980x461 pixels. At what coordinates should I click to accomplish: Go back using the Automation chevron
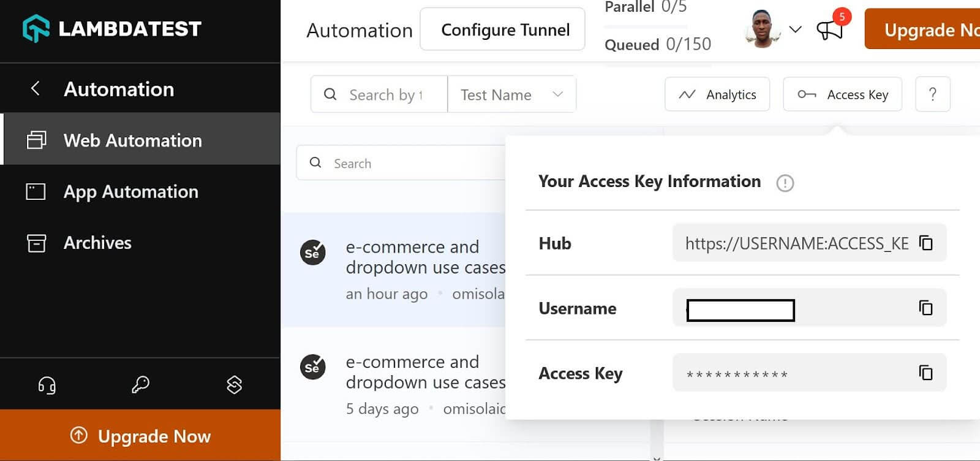[x=36, y=88]
